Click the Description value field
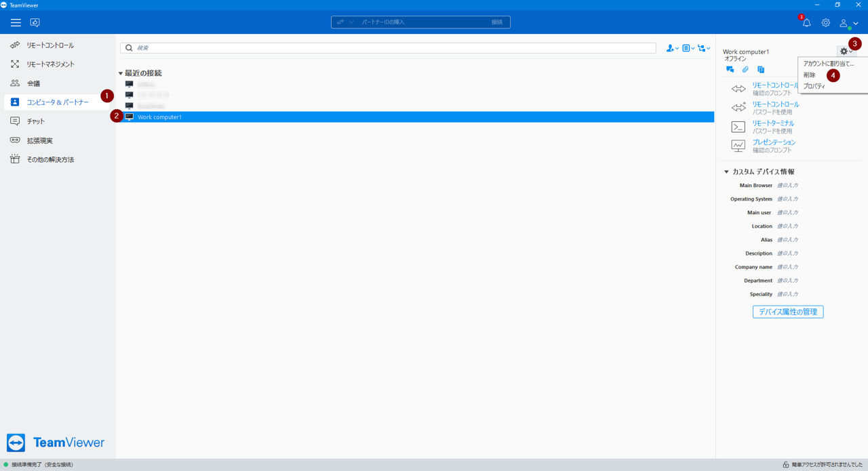868x471 pixels. point(787,253)
